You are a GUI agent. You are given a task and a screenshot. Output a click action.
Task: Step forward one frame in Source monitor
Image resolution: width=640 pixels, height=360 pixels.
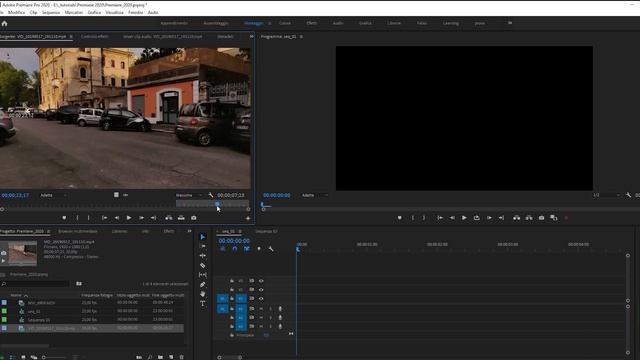(141, 218)
